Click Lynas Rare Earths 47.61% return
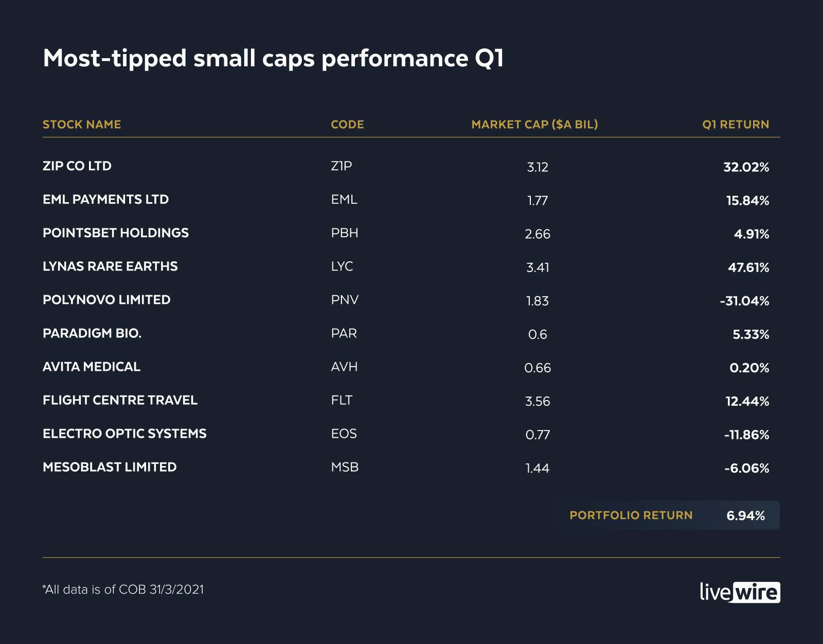 coord(748,267)
